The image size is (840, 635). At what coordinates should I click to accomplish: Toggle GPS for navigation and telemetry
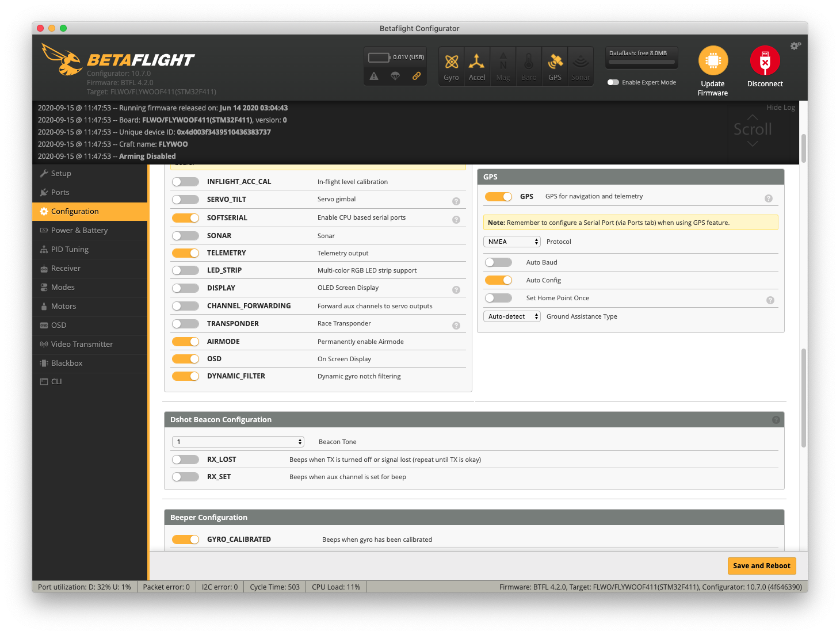click(x=498, y=197)
